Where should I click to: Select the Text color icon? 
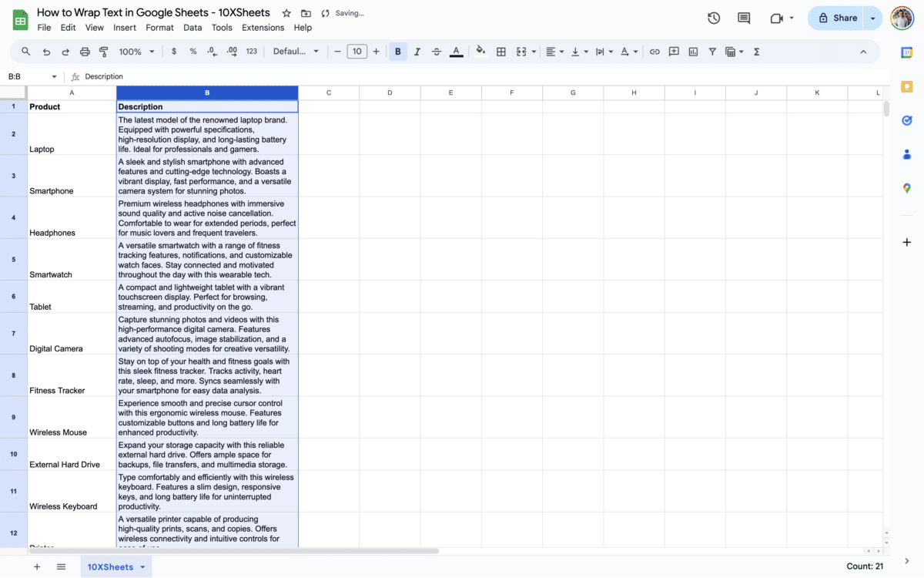456,51
